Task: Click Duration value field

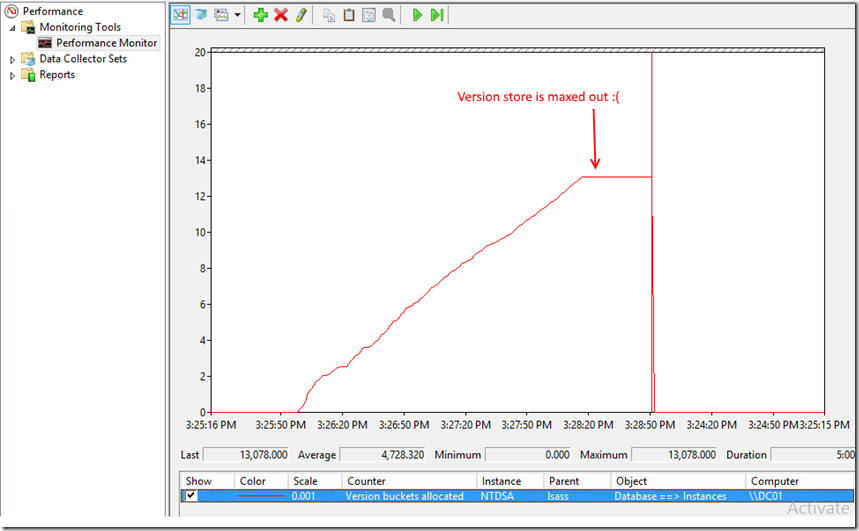Action: (x=813, y=455)
